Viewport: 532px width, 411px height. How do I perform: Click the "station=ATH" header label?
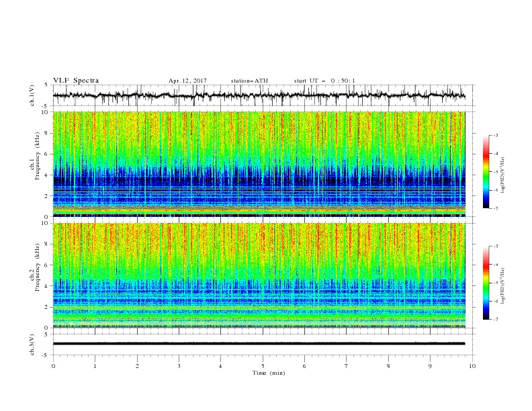pos(249,81)
